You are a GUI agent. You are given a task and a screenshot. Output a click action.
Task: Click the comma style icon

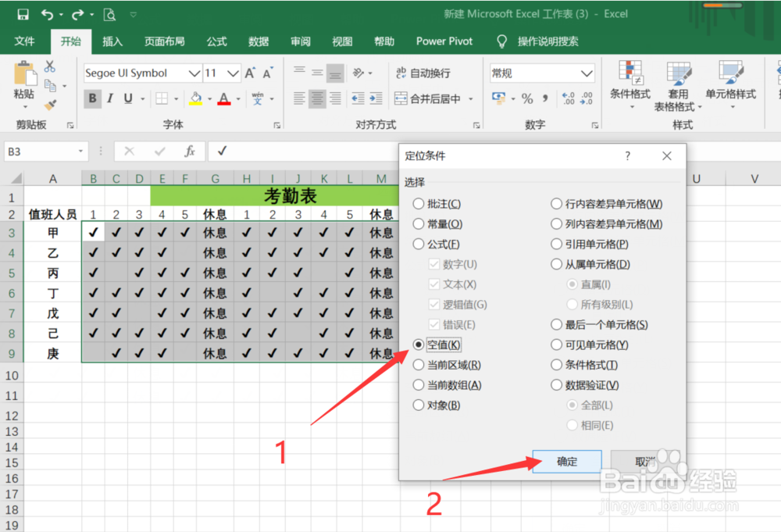point(545,98)
